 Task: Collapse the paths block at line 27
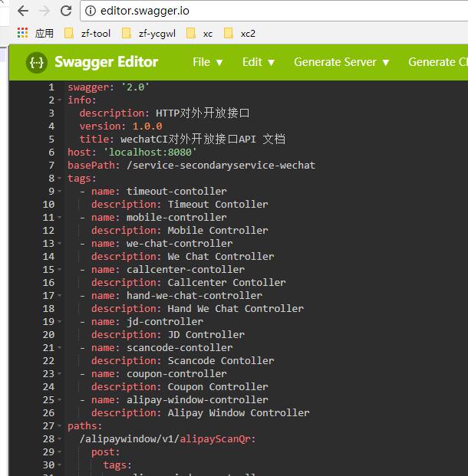coord(60,426)
